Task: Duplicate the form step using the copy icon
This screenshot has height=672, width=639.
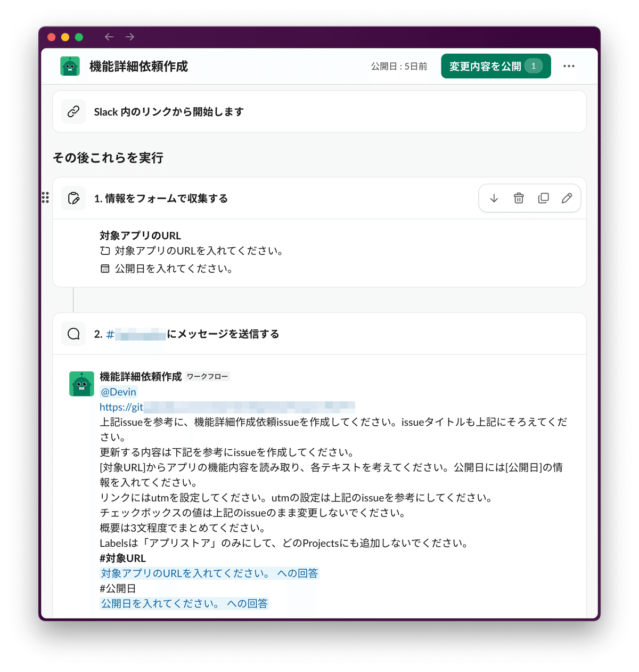Action: [543, 198]
